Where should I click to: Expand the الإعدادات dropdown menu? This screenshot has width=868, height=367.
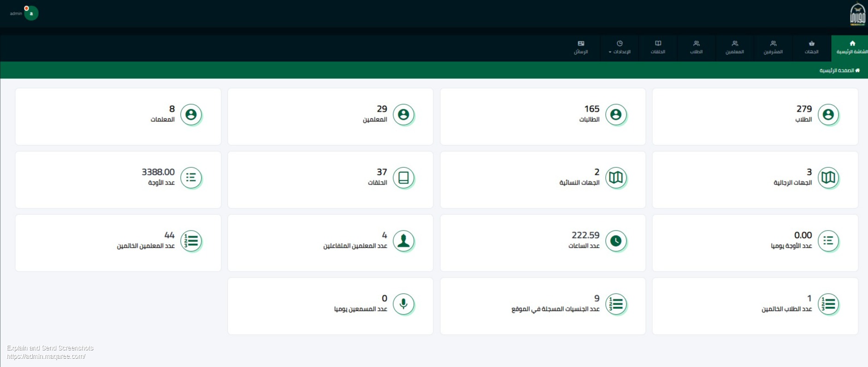point(620,48)
